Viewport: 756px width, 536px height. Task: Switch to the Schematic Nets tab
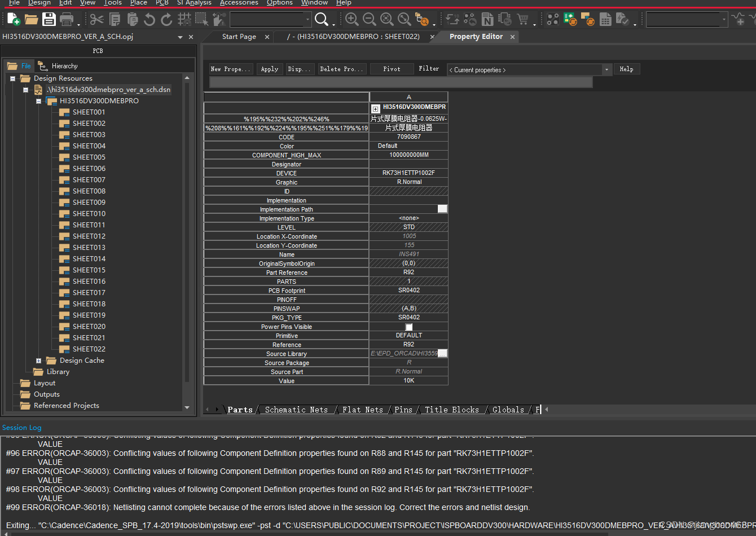tap(297, 410)
